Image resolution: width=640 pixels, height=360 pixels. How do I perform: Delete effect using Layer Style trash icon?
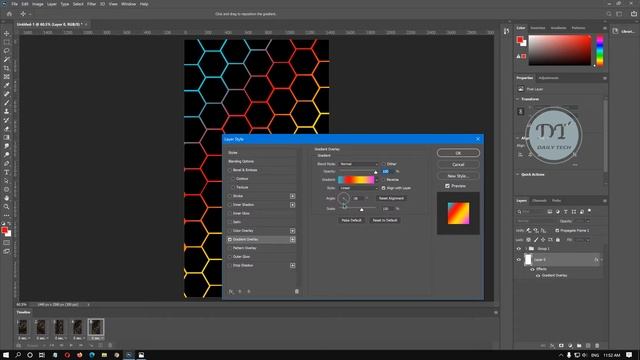[x=297, y=291]
